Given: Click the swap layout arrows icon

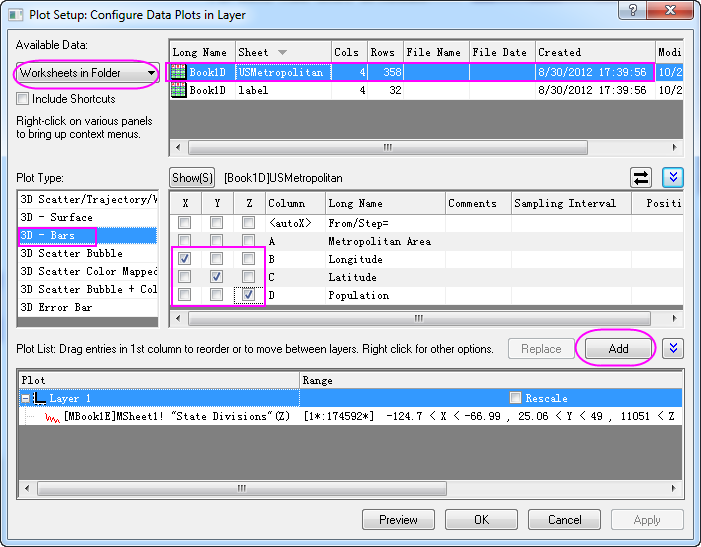Looking at the screenshot, I should (x=641, y=177).
